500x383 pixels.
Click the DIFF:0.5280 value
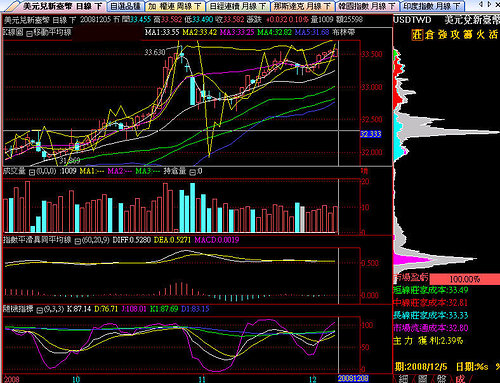pos(132,240)
